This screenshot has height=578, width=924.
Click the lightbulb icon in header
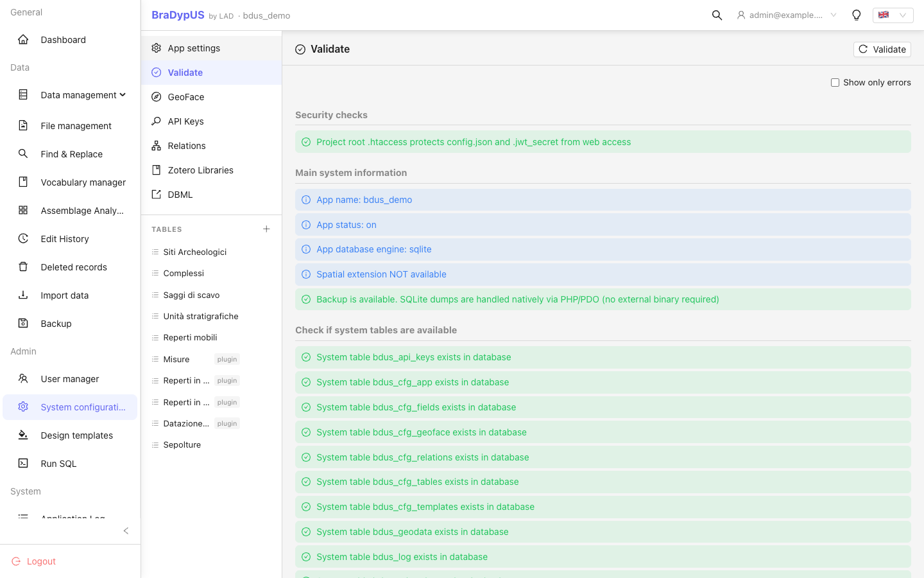(x=856, y=15)
